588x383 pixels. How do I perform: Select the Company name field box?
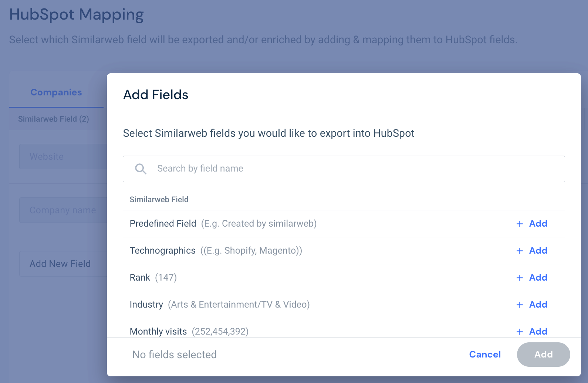click(x=63, y=210)
